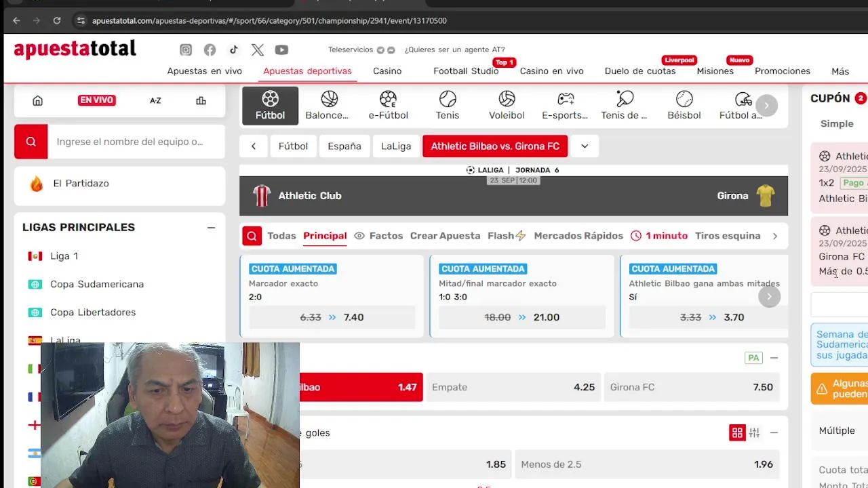This screenshot has height=488, width=868.
Task: Pick boosted Marcador exacto 2:0 odds 7.40
Action: [x=332, y=317]
